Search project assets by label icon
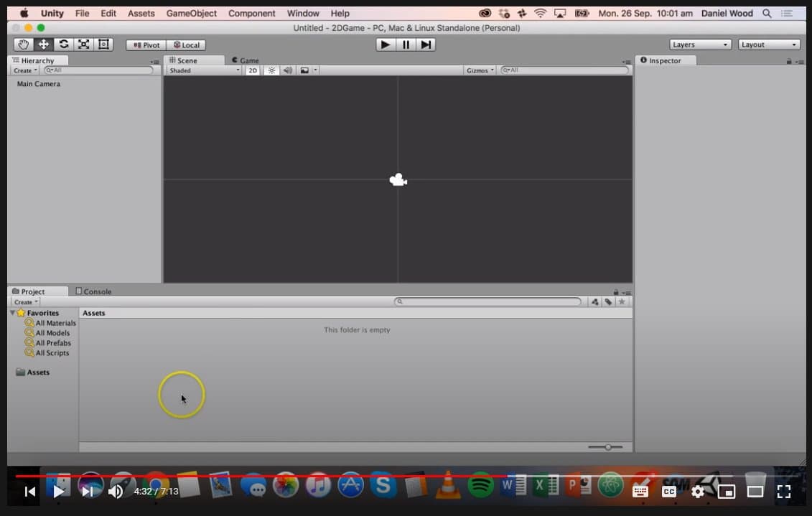This screenshot has width=812, height=516. tap(608, 302)
